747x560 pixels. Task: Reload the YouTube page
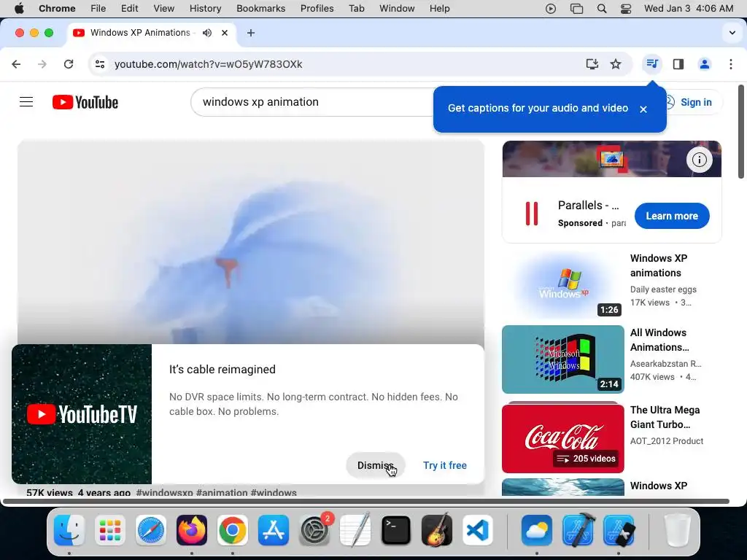pos(69,64)
